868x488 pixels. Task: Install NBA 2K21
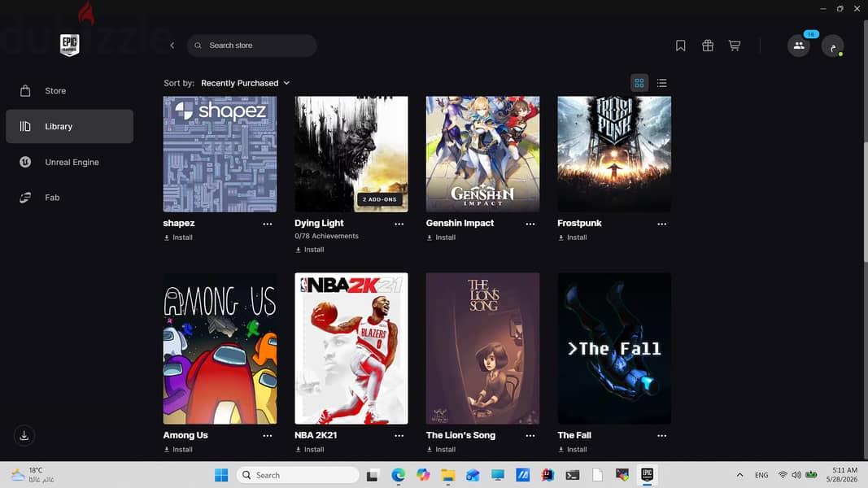[x=309, y=450]
